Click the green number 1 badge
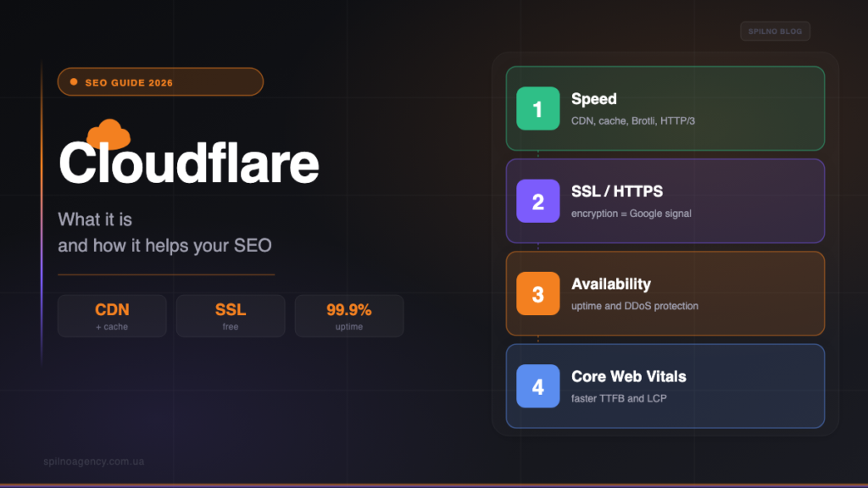This screenshot has height=488, width=868. (538, 108)
